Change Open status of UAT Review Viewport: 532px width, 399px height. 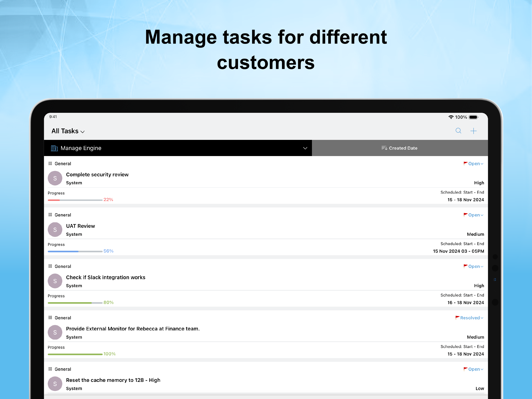click(476, 215)
